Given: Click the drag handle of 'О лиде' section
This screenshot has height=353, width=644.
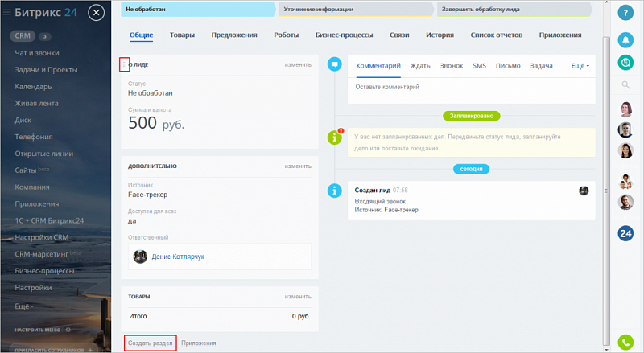Looking at the screenshot, I should tap(124, 64).
